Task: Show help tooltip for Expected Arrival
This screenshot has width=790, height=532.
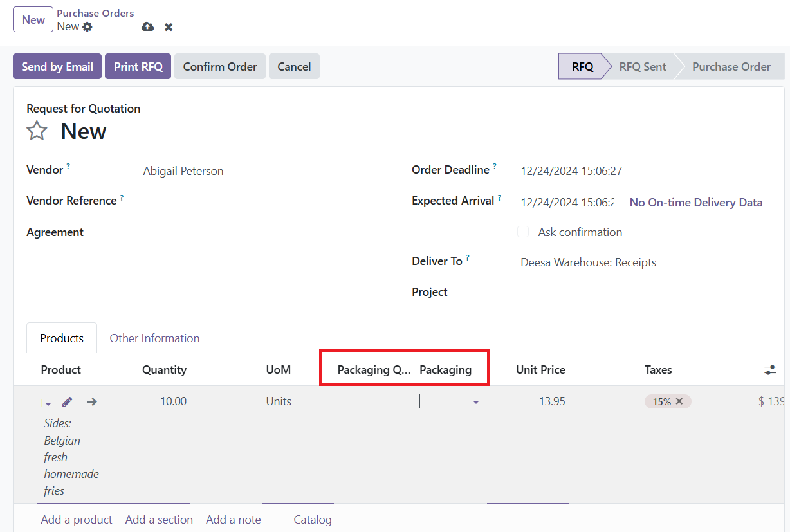Action: click(x=499, y=197)
